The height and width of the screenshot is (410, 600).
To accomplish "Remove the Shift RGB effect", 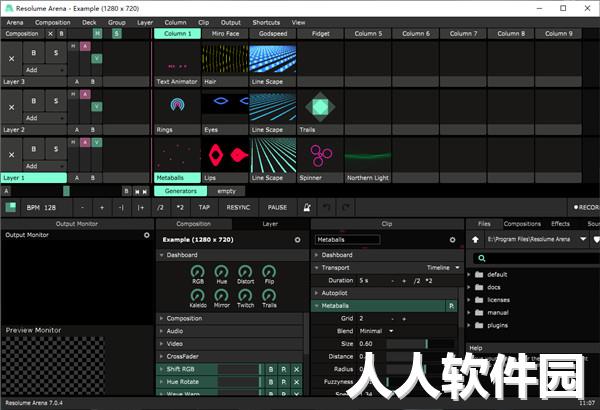I will tap(296, 369).
